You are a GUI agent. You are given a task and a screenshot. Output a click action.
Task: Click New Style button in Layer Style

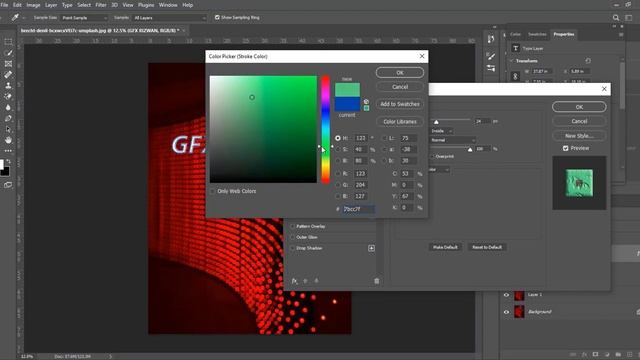coord(579,136)
